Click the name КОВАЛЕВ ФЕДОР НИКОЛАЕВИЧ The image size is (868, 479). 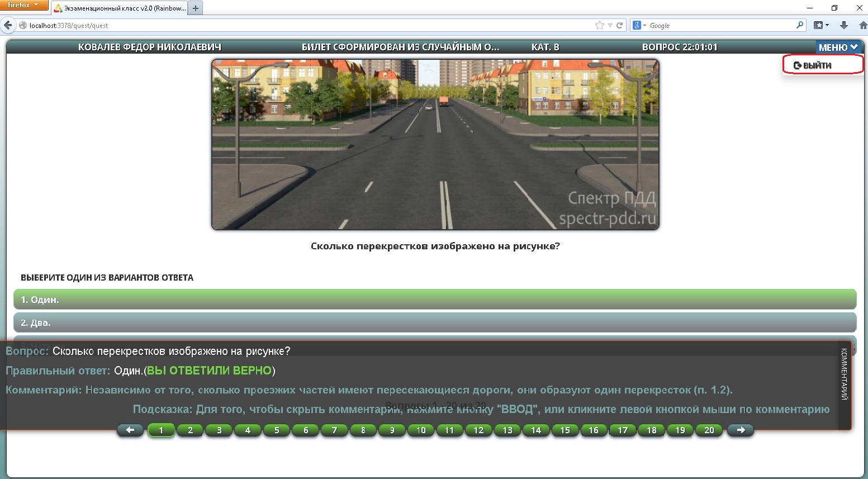pos(150,48)
